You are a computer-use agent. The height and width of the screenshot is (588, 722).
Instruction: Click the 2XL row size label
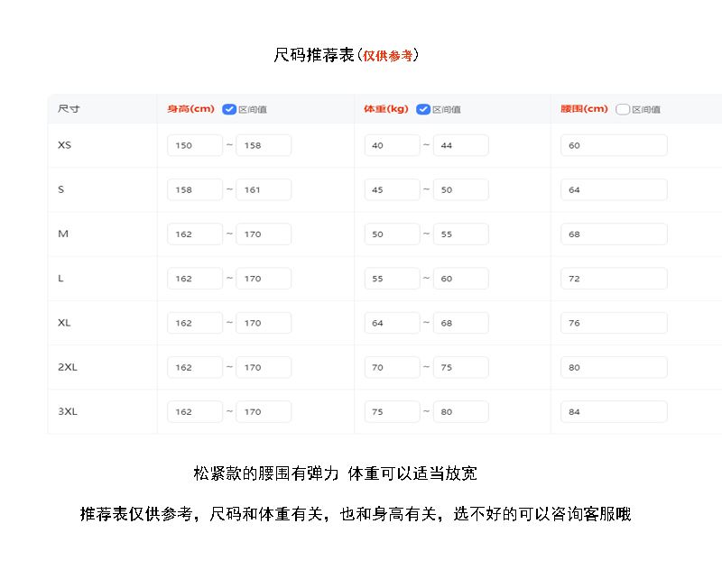[67, 367]
